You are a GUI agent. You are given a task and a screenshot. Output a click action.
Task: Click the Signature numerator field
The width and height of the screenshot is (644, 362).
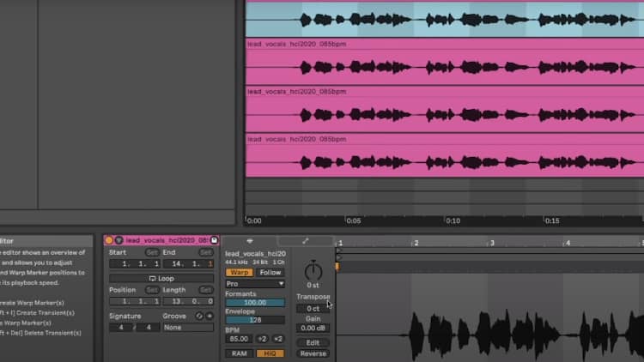121,328
